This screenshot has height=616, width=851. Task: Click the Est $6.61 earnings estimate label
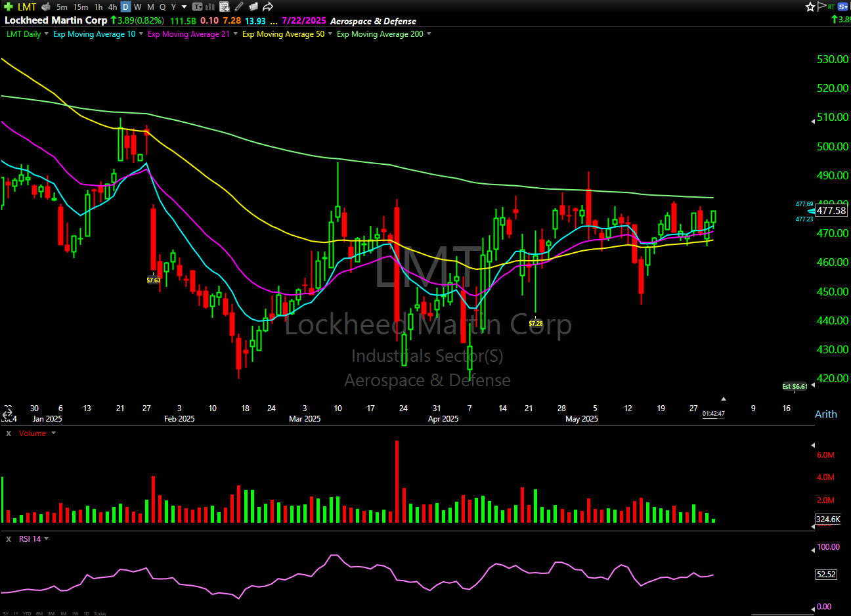(x=795, y=387)
